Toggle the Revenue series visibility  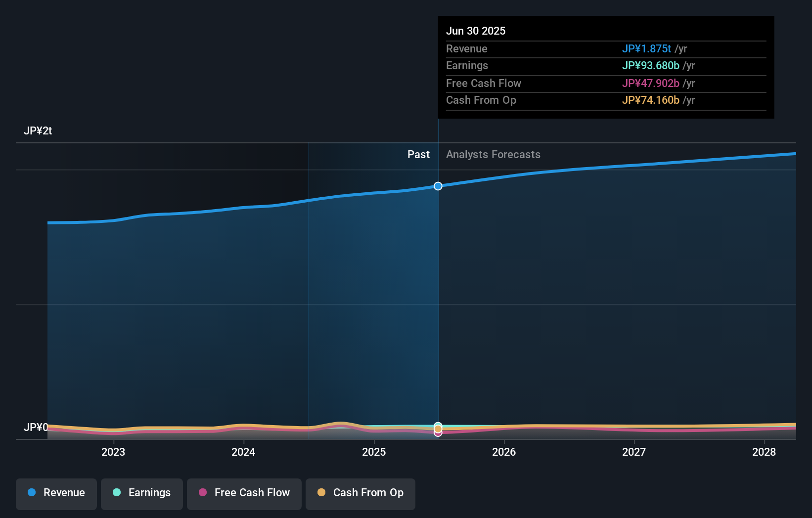coord(56,494)
